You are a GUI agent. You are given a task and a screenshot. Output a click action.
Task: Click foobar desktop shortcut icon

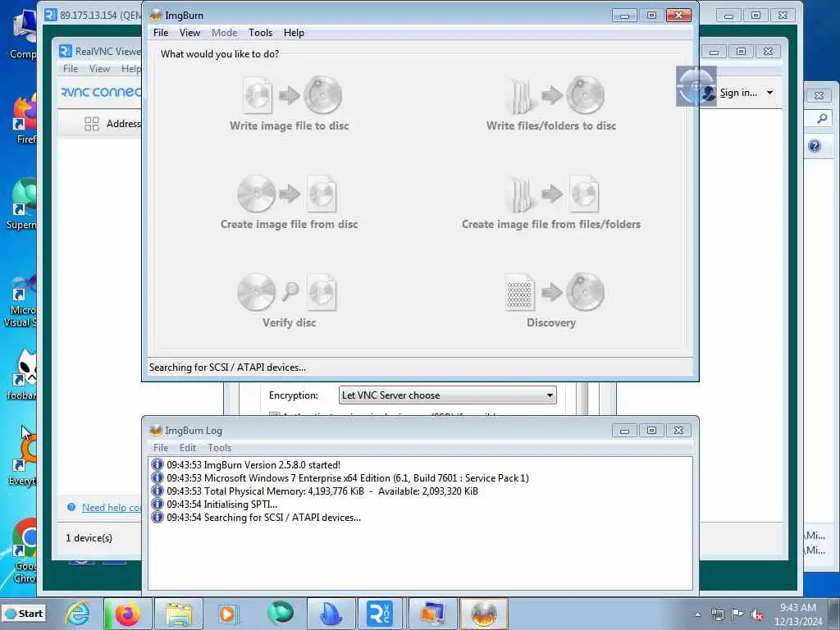tap(24, 375)
